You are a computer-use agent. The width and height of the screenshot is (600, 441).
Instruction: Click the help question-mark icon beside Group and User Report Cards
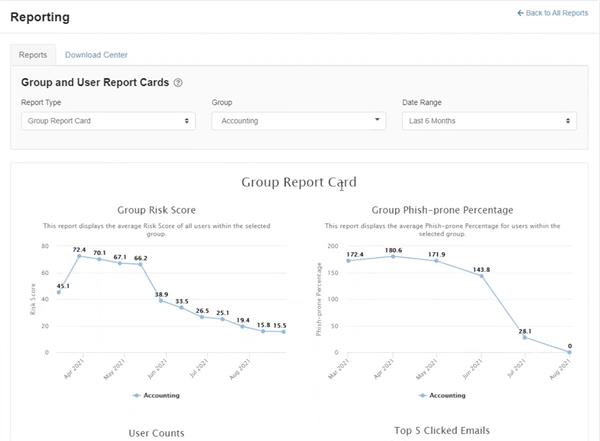tap(178, 83)
